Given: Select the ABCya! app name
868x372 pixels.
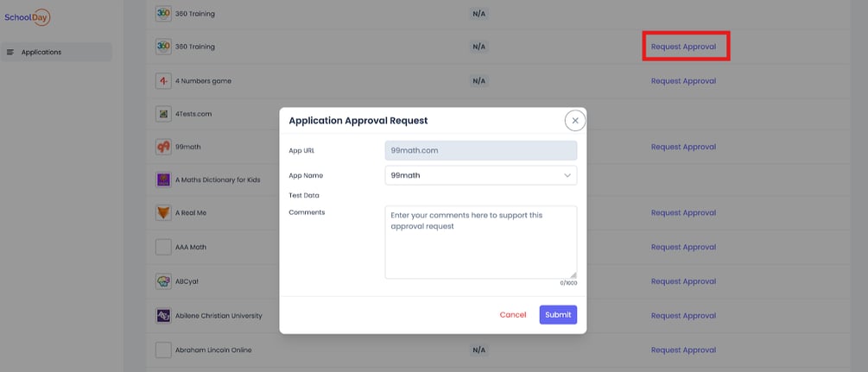Looking at the screenshot, I should tap(187, 281).
